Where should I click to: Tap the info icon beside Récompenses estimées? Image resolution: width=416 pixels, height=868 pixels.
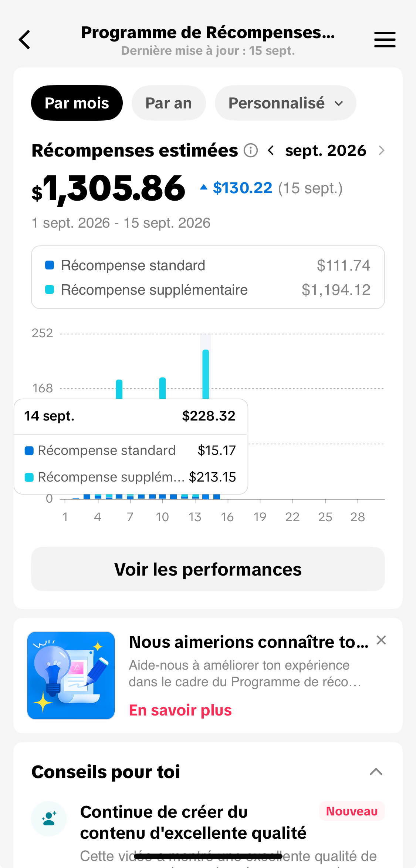pyautogui.click(x=251, y=151)
